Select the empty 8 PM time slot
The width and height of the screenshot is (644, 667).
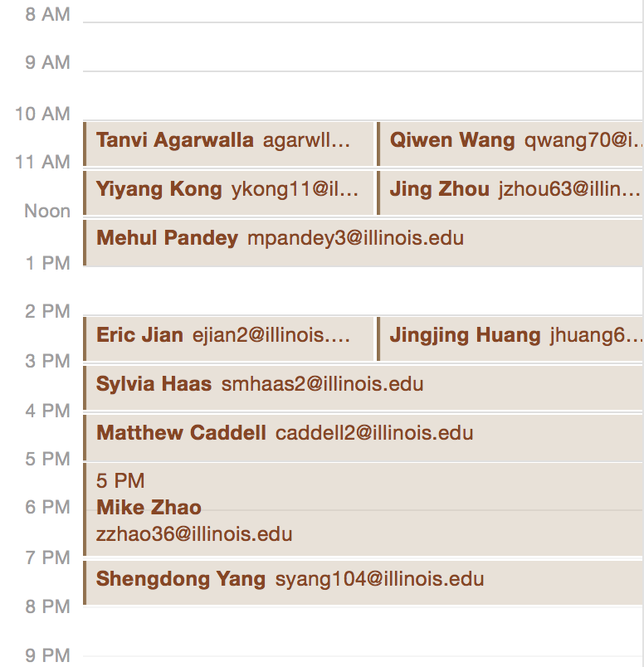coord(363,630)
